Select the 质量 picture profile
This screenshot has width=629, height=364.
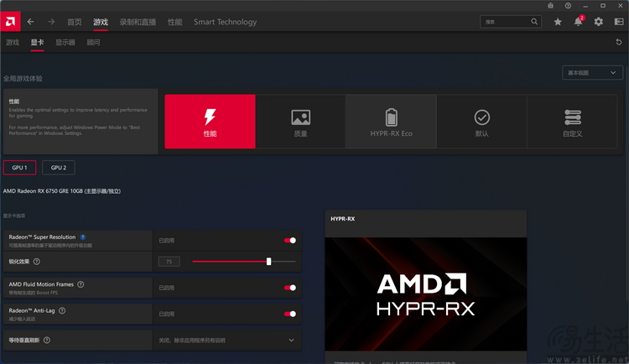pos(300,122)
